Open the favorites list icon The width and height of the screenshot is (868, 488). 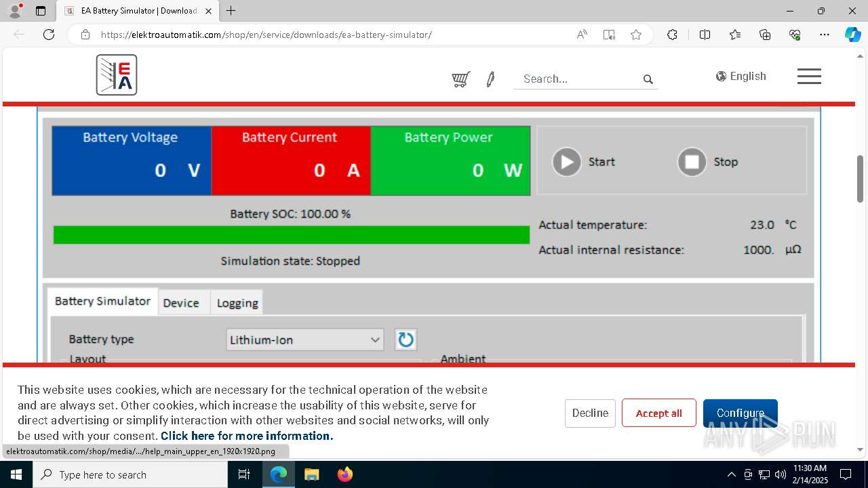coord(735,35)
